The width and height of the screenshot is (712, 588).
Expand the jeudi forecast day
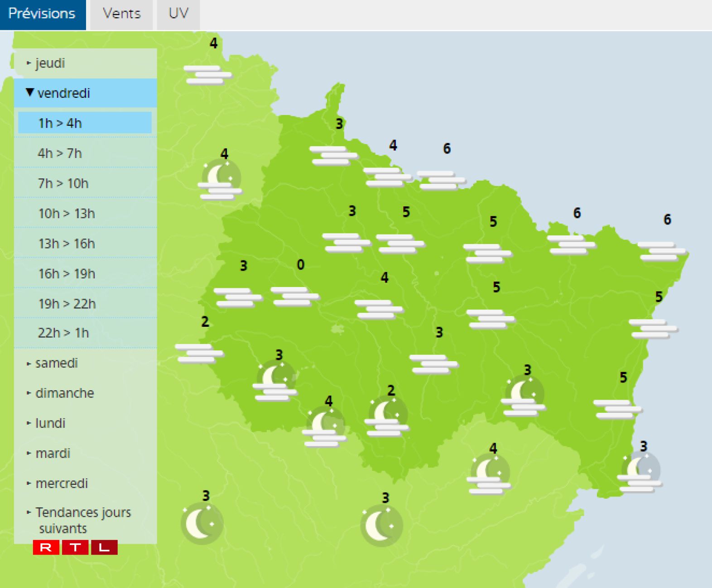(x=50, y=63)
